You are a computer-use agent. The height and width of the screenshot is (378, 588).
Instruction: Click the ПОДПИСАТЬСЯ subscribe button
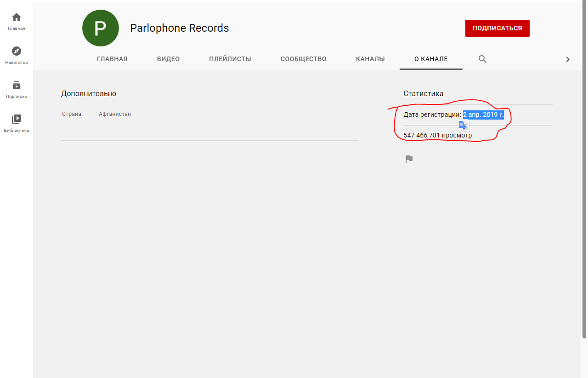point(498,28)
